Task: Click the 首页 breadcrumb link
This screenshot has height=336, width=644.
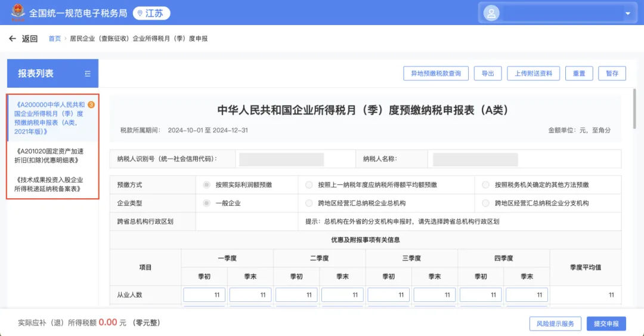Action: point(54,39)
